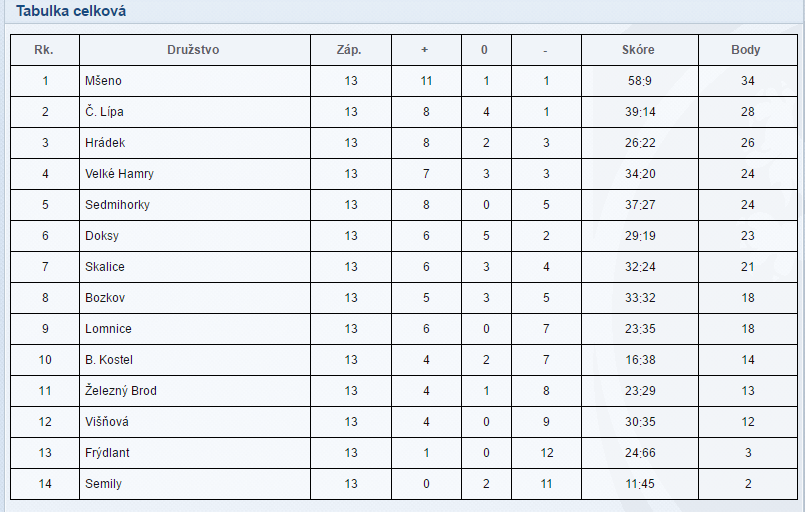Image resolution: width=805 pixels, height=512 pixels.
Task: Click the Velké Hamry team name
Action: [119, 174]
